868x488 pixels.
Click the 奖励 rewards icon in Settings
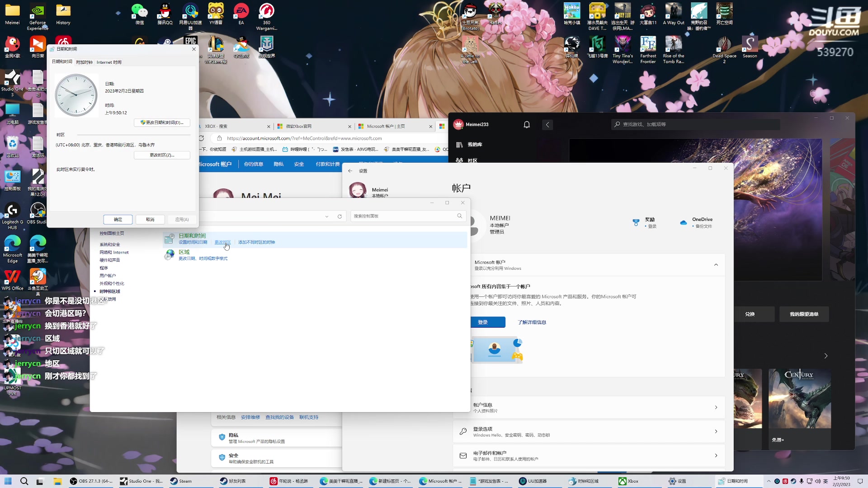tap(636, 222)
